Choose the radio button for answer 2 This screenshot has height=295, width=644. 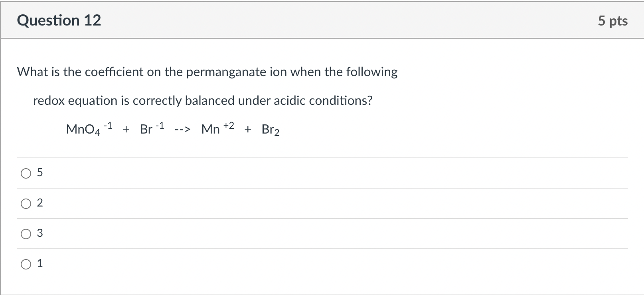point(26,203)
